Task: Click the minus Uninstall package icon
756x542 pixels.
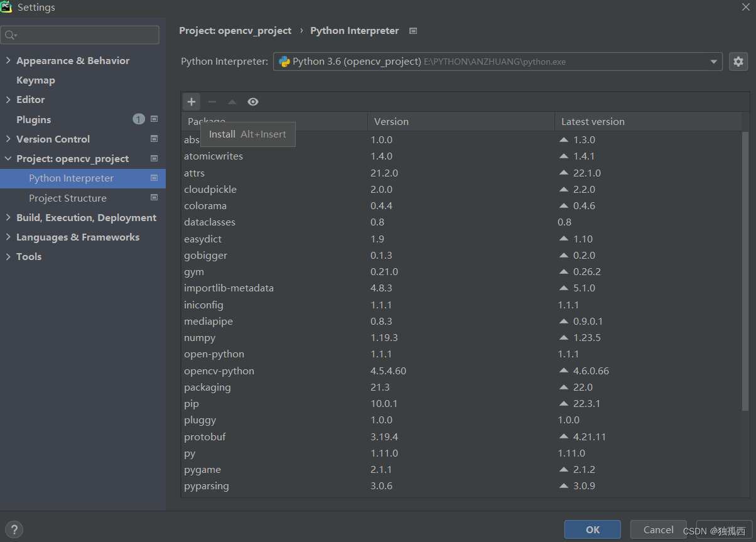Action: click(212, 102)
